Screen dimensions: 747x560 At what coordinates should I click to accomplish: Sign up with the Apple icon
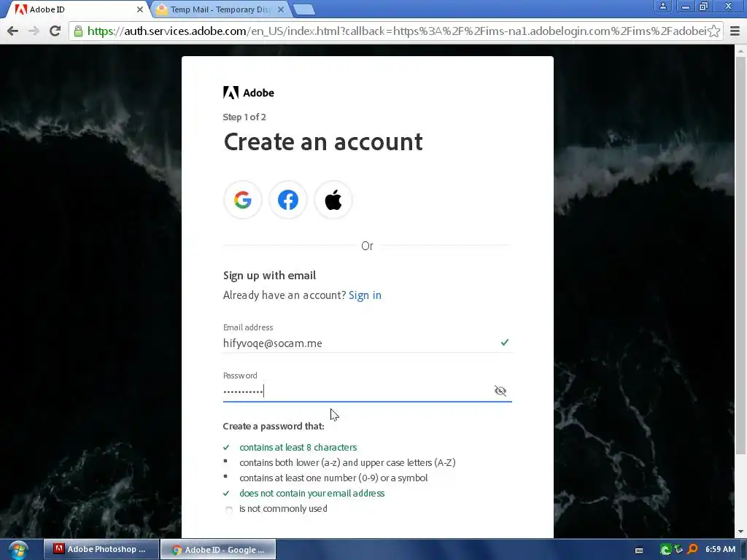coord(333,200)
